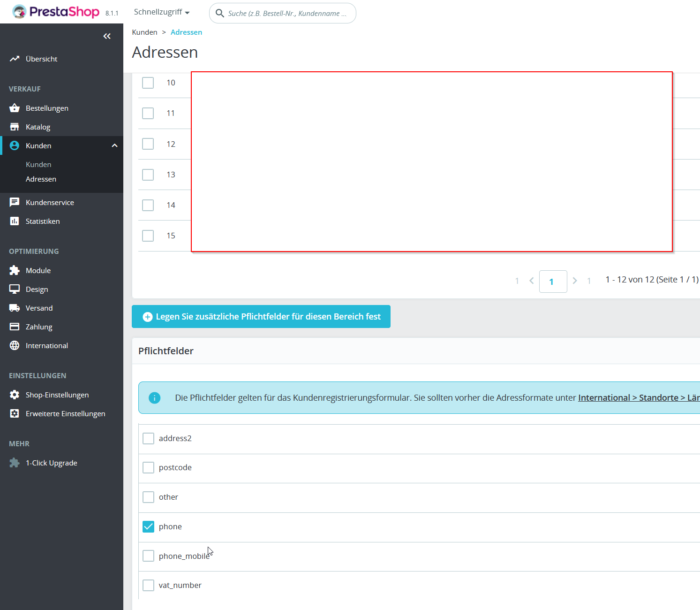The image size is (700, 610).
Task: Open Bestellungen menu item
Action: pyautogui.click(x=47, y=108)
